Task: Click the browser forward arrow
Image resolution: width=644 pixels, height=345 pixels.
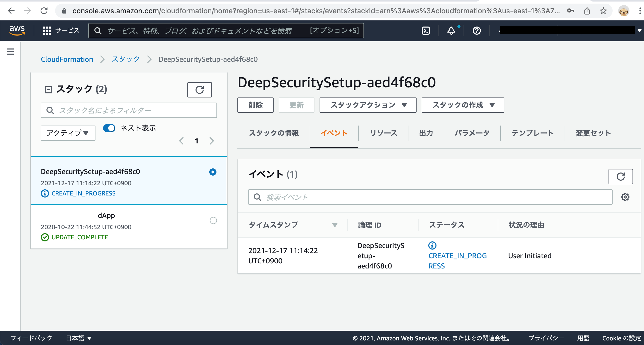Action: click(x=28, y=11)
